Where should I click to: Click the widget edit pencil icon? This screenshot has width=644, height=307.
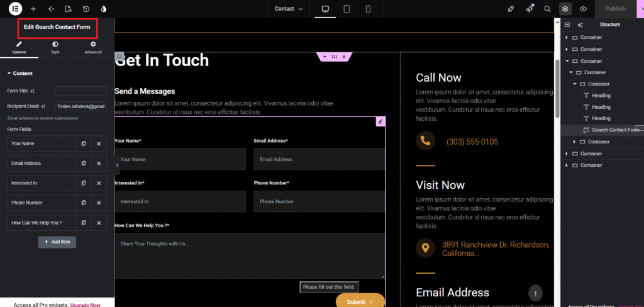[x=380, y=121]
